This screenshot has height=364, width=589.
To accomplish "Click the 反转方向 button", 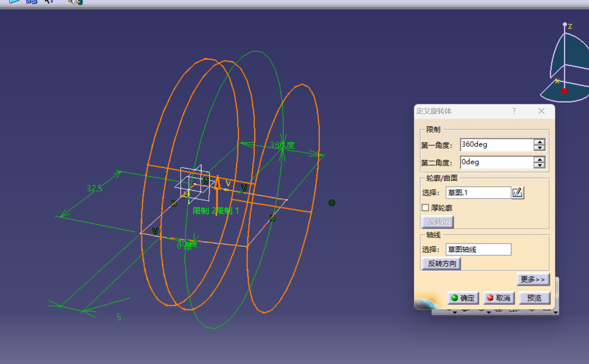I will pos(442,264).
